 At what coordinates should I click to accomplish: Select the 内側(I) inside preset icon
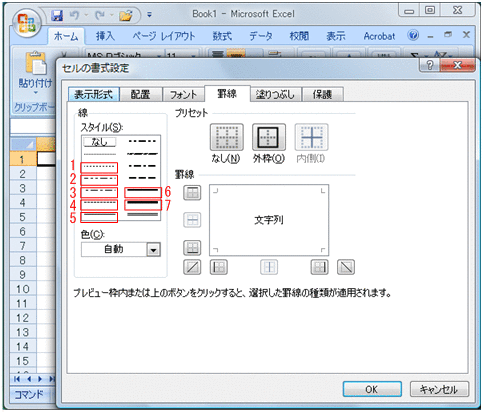[311, 137]
